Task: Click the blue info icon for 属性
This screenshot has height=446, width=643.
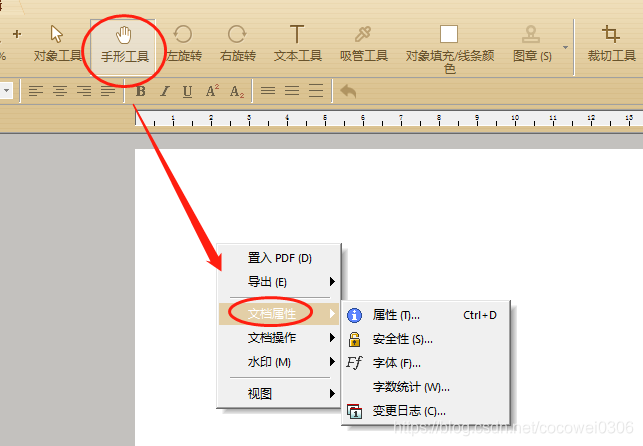Action: 354,315
